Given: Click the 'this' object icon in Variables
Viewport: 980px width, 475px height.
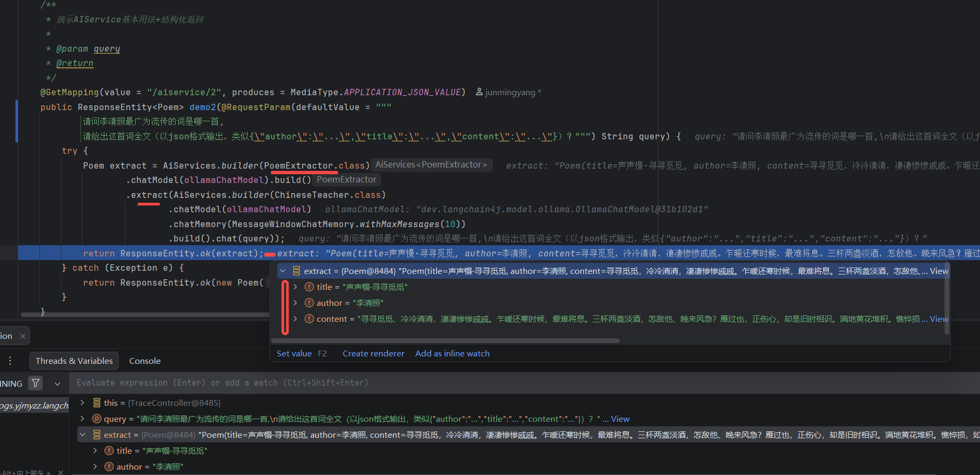Looking at the screenshot, I should [96, 403].
